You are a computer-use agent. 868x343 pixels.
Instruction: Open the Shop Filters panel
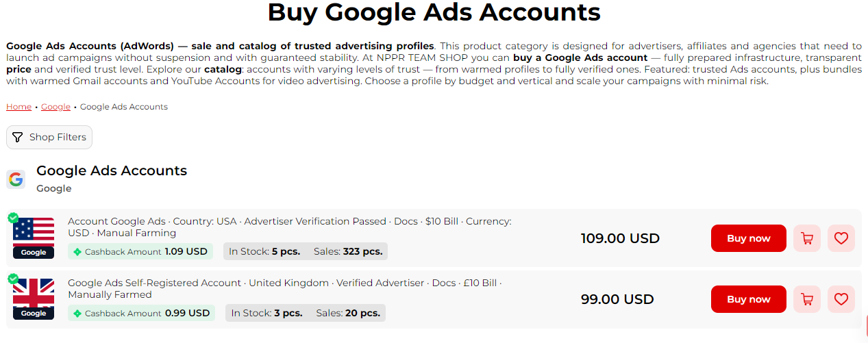(x=49, y=137)
